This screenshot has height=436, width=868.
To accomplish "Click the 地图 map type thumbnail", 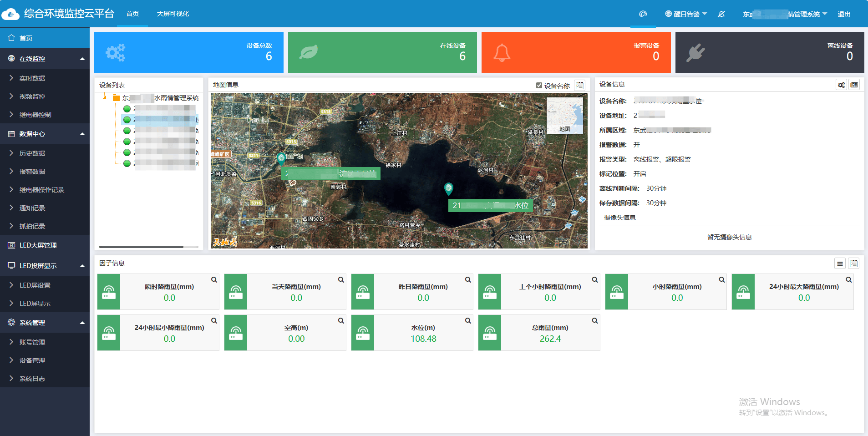I will coord(564,116).
